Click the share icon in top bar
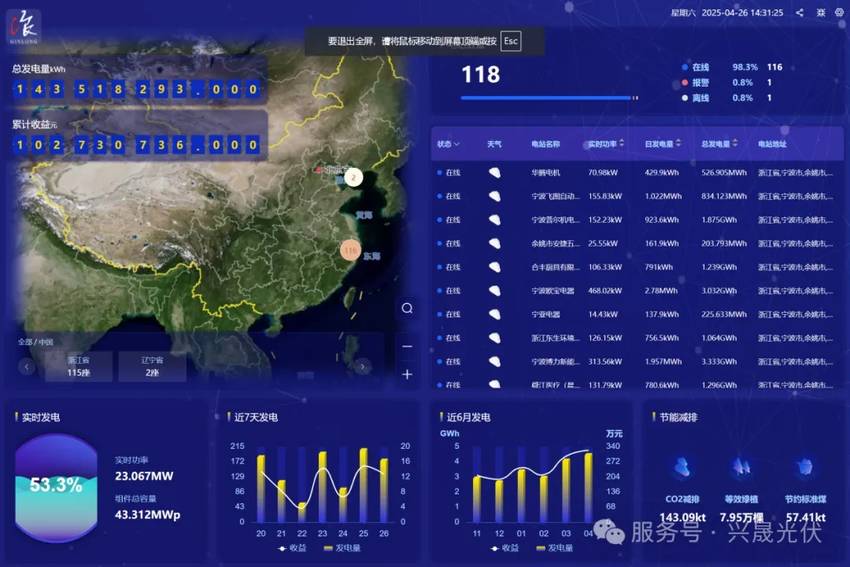Viewport: 850px width, 567px height. coord(799,13)
